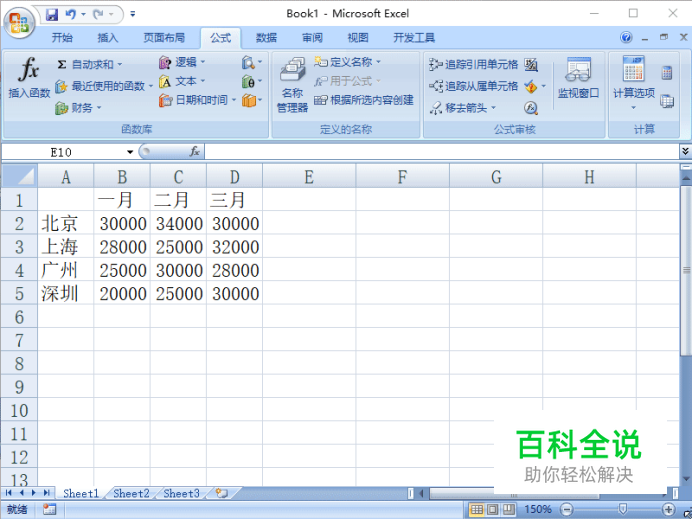Screen dimensions: 692x519
Task: Open the Office button menu
Action: [19, 23]
